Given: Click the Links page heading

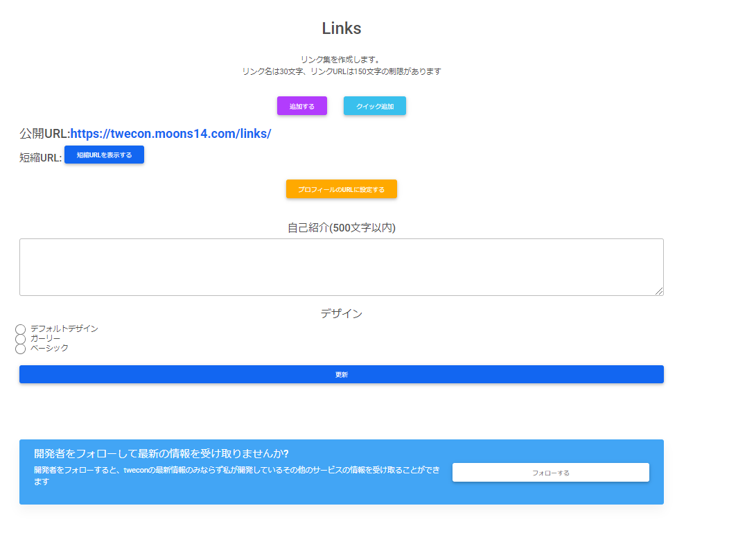Looking at the screenshot, I should point(341,28).
